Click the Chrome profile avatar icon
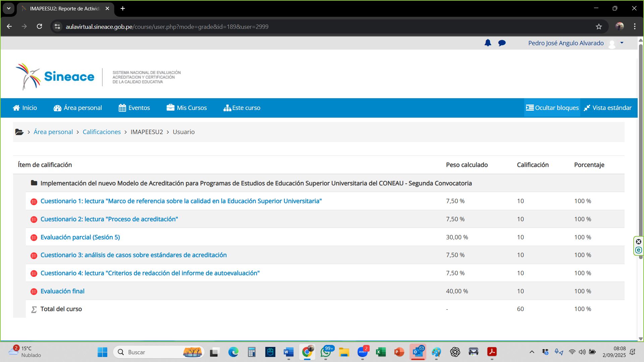 pyautogui.click(x=620, y=26)
